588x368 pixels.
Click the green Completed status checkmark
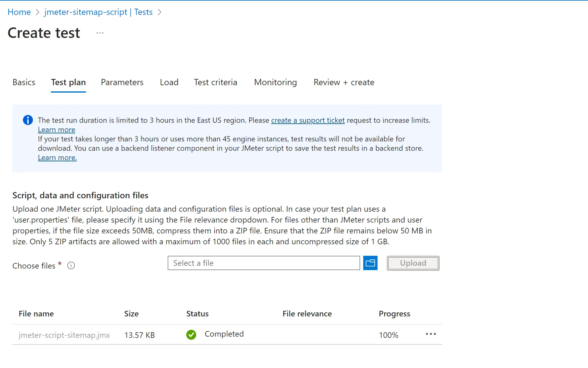pyautogui.click(x=191, y=335)
